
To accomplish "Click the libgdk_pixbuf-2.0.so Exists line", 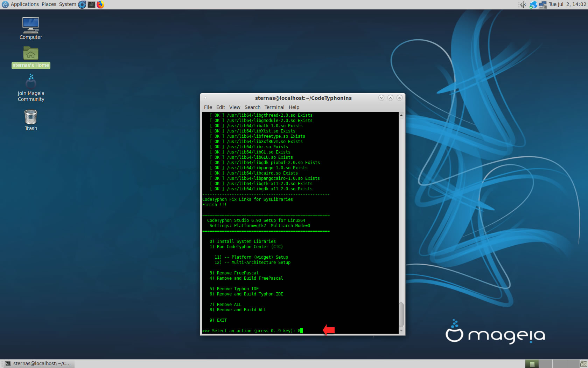I will coord(265,163).
